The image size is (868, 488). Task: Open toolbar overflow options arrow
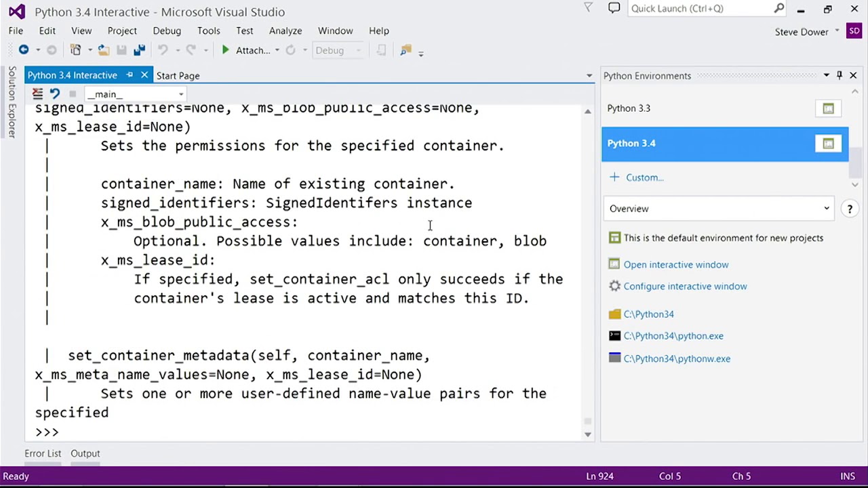coord(420,53)
